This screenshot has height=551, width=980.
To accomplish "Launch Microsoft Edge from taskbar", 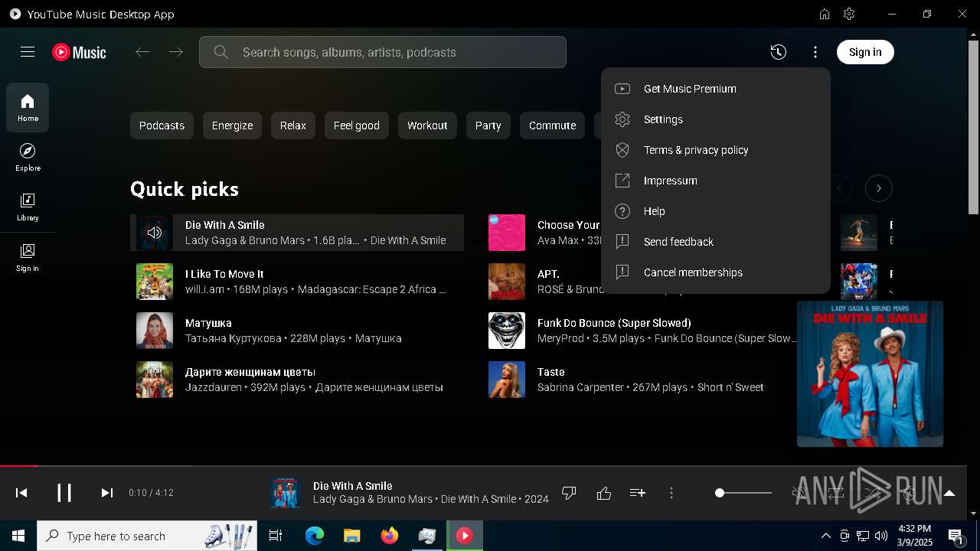I will coord(315,536).
